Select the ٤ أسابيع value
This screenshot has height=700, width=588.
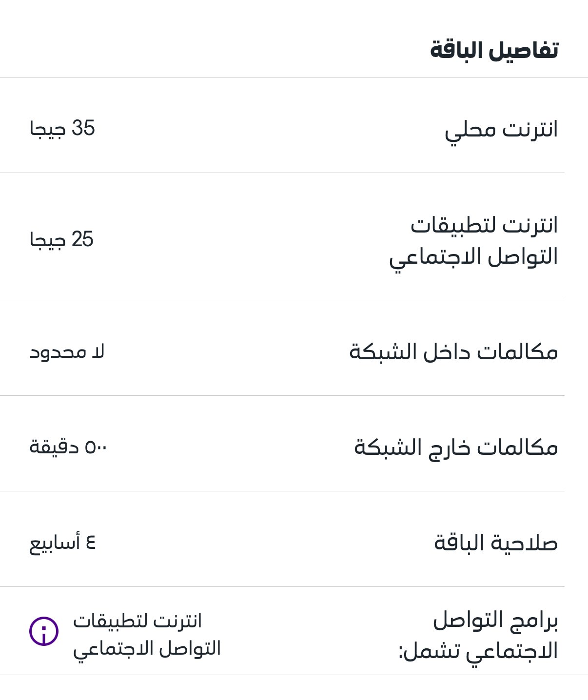pyautogui.click(x=62, y=543)
